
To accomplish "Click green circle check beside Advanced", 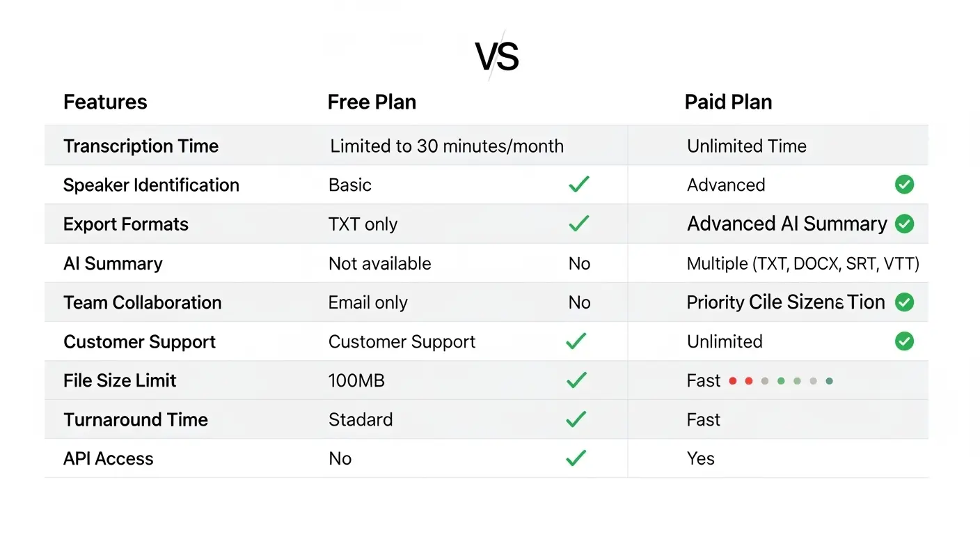I will coord(904,185).
